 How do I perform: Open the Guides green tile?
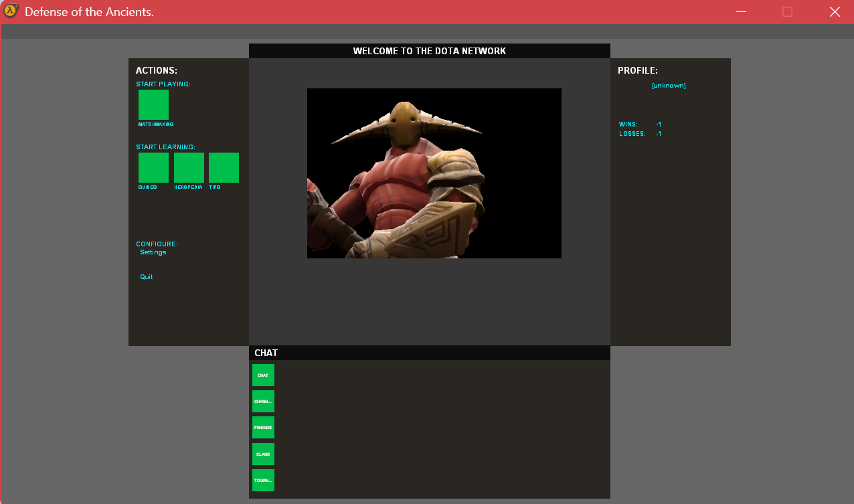[x=153, y=167]
